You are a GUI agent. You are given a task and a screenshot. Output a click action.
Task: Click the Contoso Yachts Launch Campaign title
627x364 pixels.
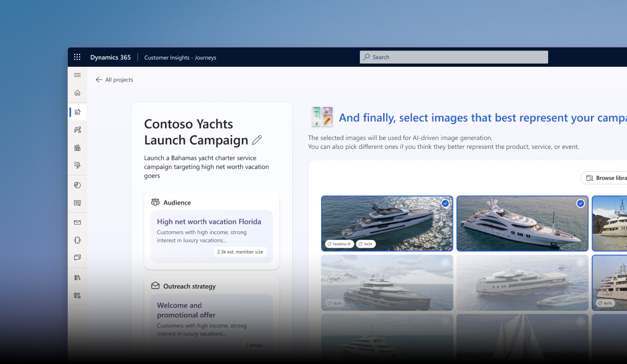tap(196, 132)
